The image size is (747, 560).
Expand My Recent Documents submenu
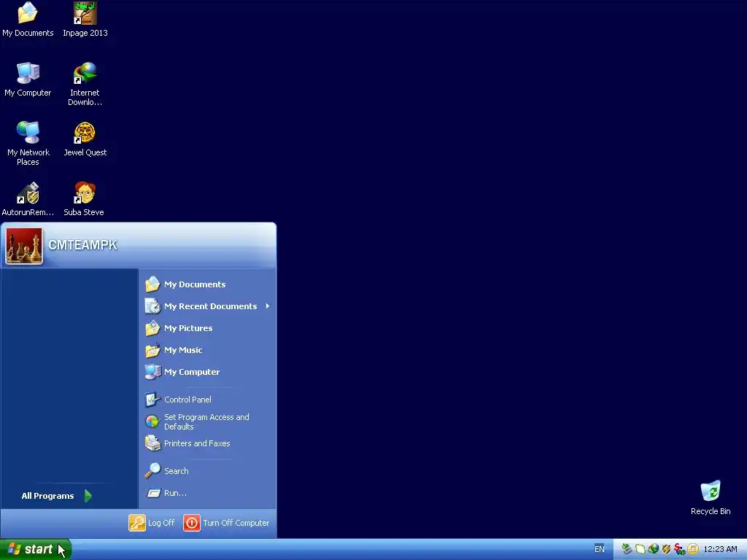pos(207,306)
